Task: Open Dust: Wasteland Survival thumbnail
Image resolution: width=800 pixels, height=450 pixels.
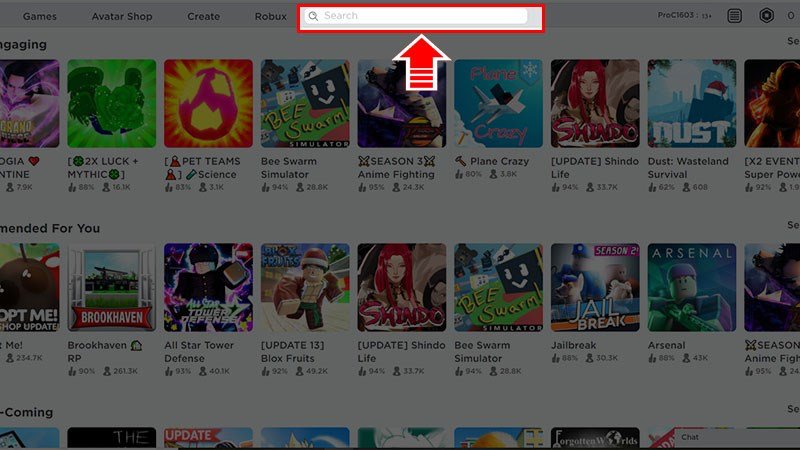Action: [692, 104]
